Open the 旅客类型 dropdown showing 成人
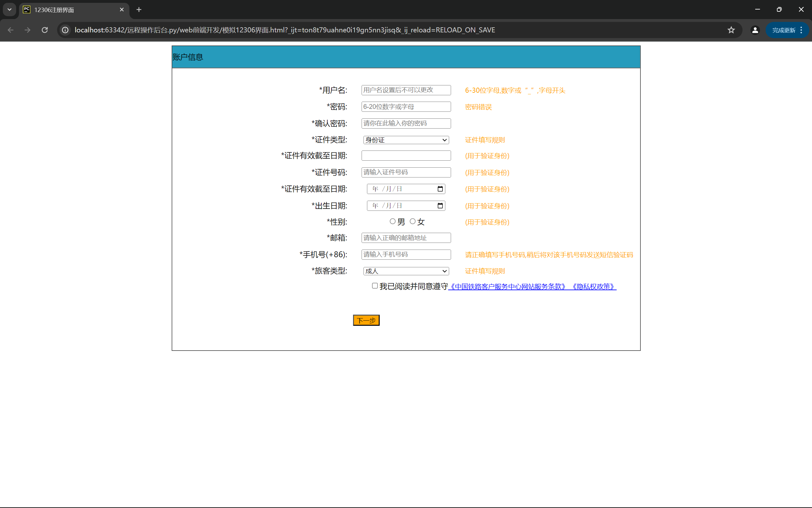This screenshot has height=508, width=812. pos(406,271)
